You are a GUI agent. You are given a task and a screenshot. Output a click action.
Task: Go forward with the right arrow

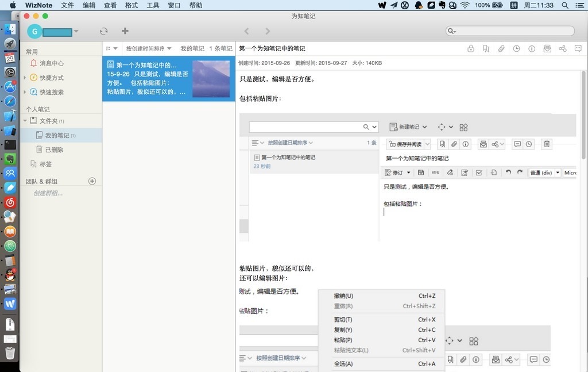pyautogui.click(x=268, y=31)
